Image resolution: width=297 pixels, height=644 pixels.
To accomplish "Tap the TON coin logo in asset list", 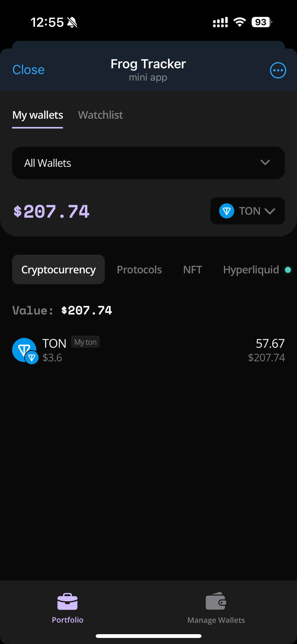I will [25, 350].
